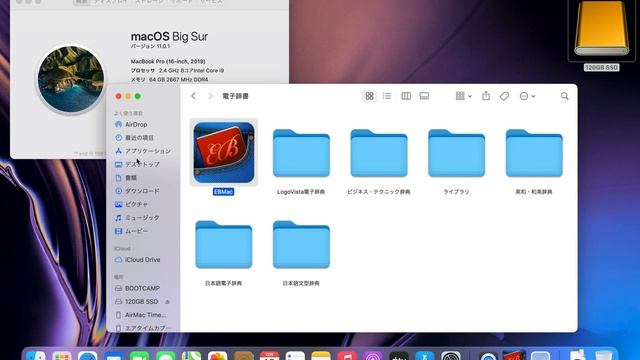
Task: Close the Finder window with red button
Action: (x=118, y=96)
